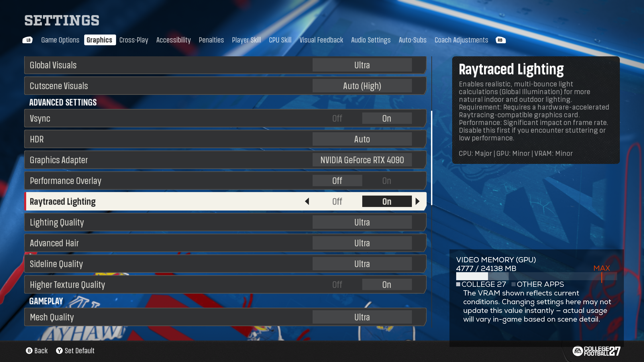Change Advanced Hair Ultra value

coord(362,243)
